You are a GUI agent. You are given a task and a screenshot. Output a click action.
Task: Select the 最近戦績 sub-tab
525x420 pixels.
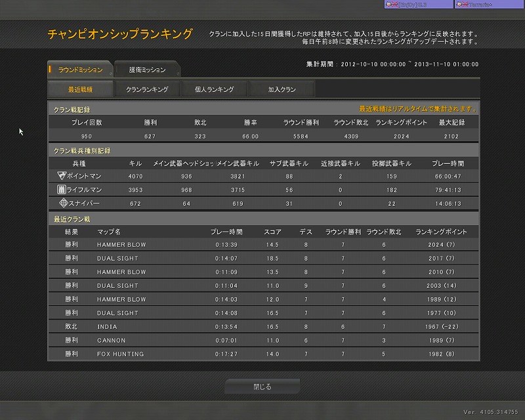point(80,89)
